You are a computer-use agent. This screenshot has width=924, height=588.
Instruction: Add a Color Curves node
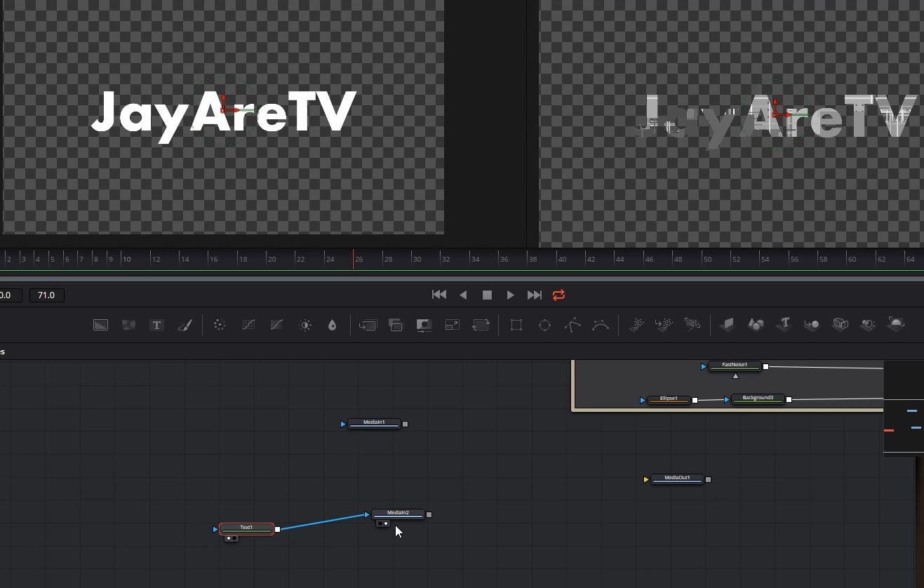[x=248, y=325]
